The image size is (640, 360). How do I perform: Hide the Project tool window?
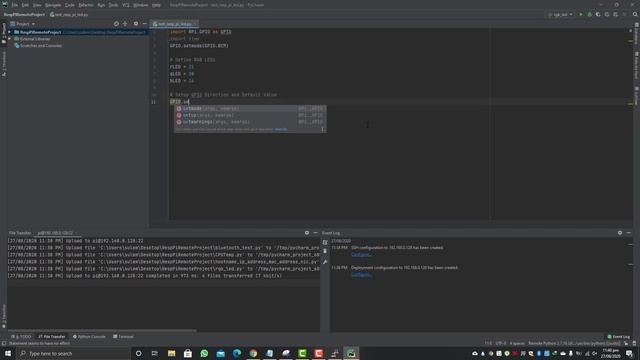[144, 24]
